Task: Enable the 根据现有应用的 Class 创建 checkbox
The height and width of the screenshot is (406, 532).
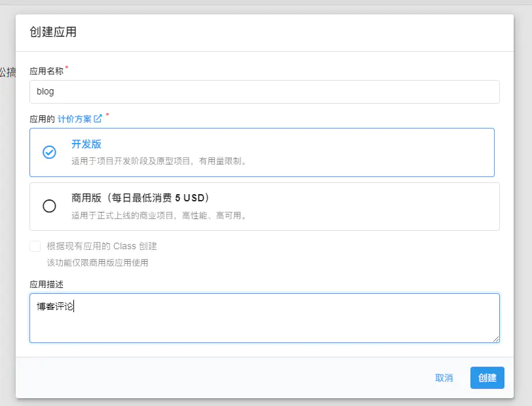Action: tap(35, 247)
